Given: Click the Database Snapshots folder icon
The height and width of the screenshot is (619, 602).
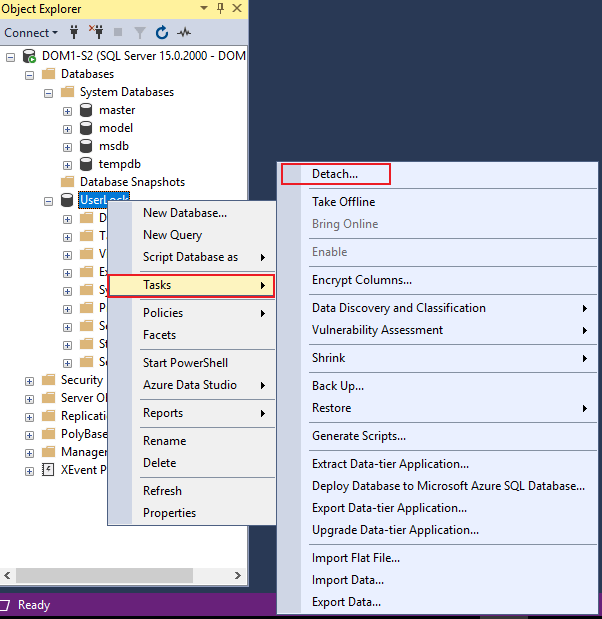Looking at the screenshot, I should (x=68, y=182).
